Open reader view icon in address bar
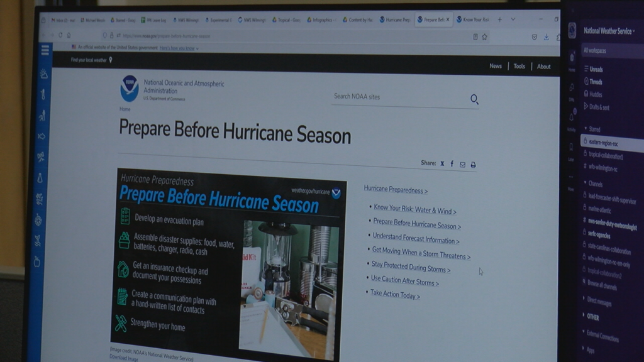The width and height of the screenshot is (644, 362). click(475, 37)
